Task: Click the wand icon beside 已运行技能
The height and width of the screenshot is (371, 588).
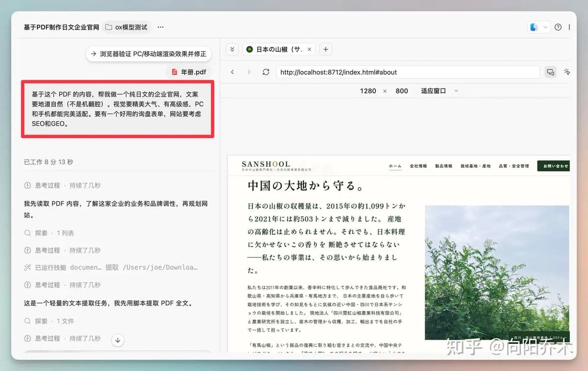Action: coord(27,267)
